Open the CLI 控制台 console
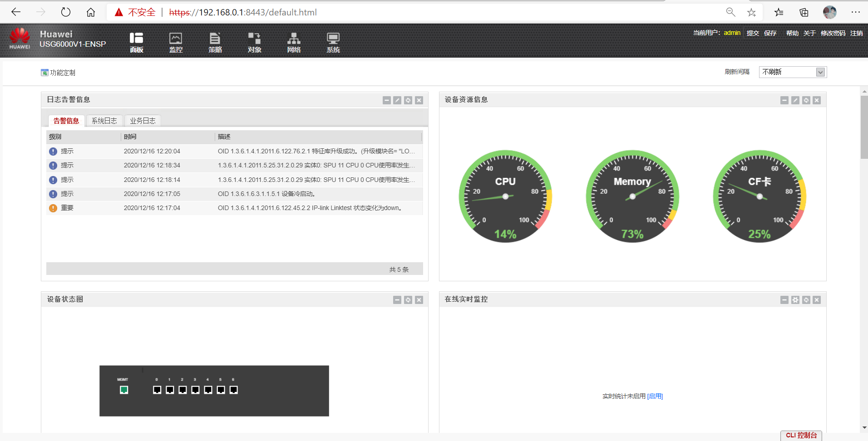 click(801, 435)
